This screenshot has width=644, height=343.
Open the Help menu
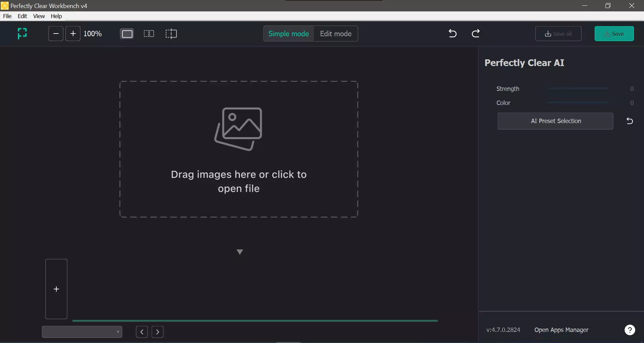click(56, 16)
